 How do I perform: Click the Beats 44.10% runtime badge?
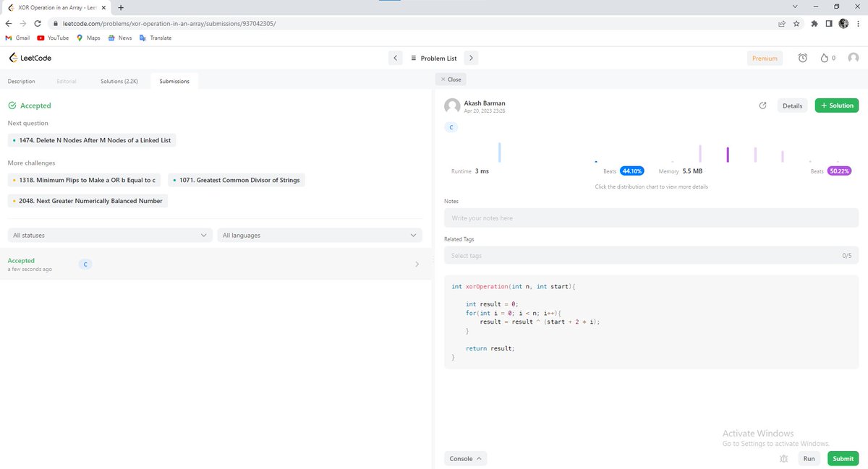[x=632, y=171]
